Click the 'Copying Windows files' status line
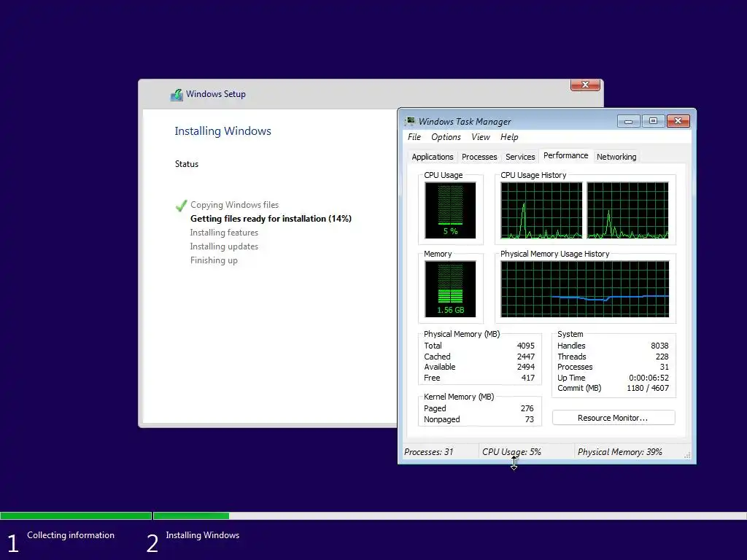The height and width of the screenshot is (560, 747). 234,205
